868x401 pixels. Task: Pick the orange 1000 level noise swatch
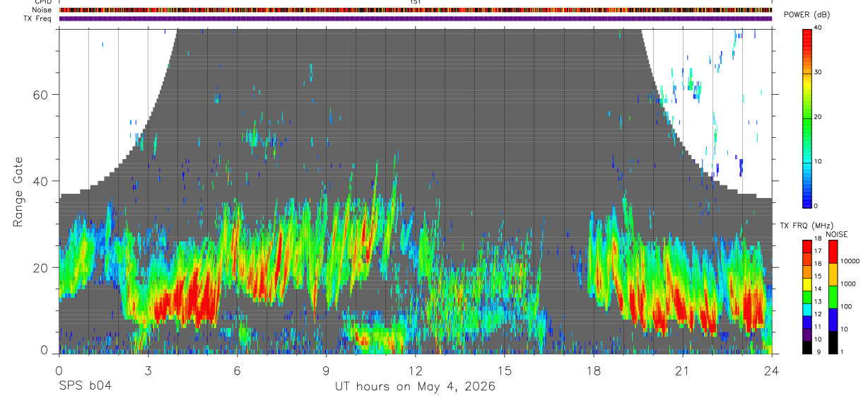tap(833, 274)
